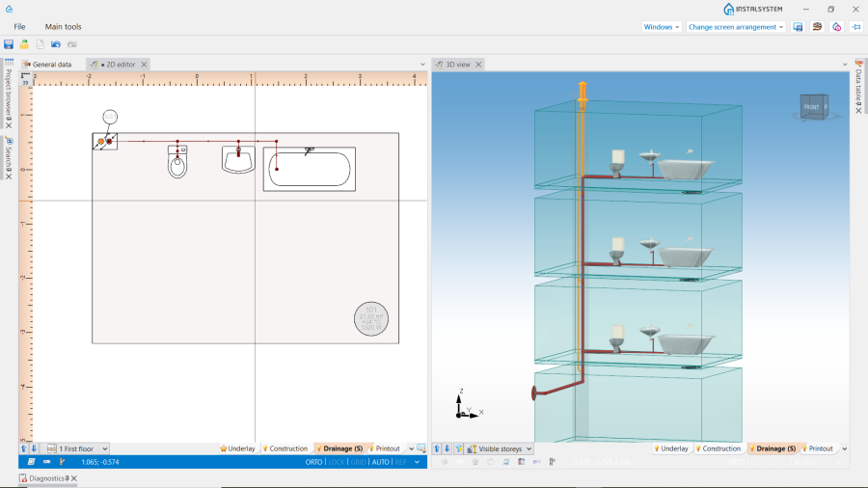The image size is (868, 488).
Task: Click the flag icon in blue status bar
Action: 62,462
